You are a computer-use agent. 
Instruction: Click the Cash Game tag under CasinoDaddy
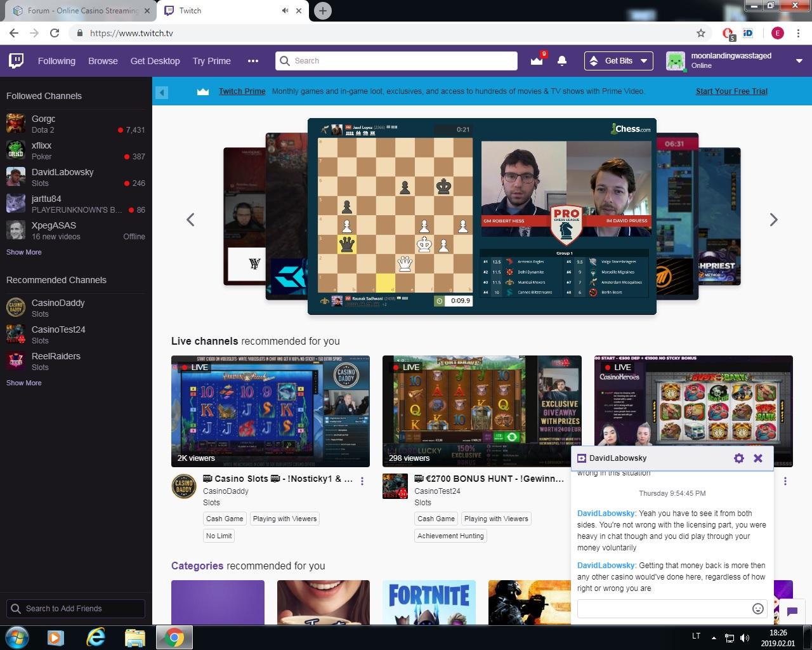coord(225,519)
